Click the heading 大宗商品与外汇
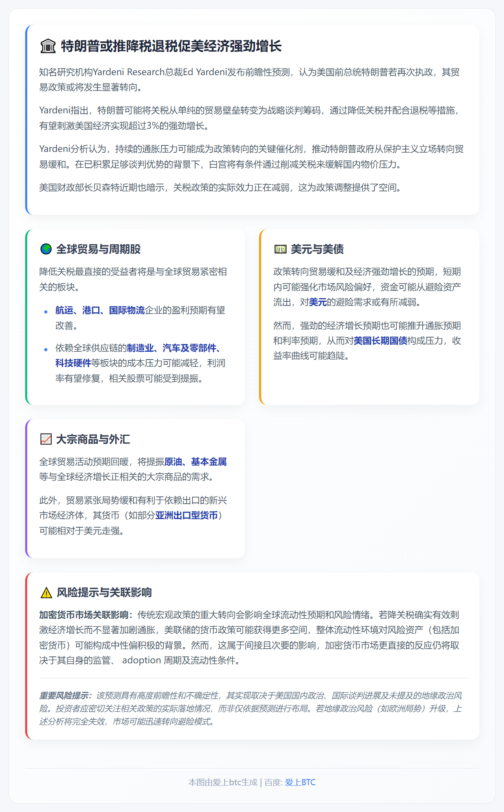 pyautogui.click(x=93, y=439)
